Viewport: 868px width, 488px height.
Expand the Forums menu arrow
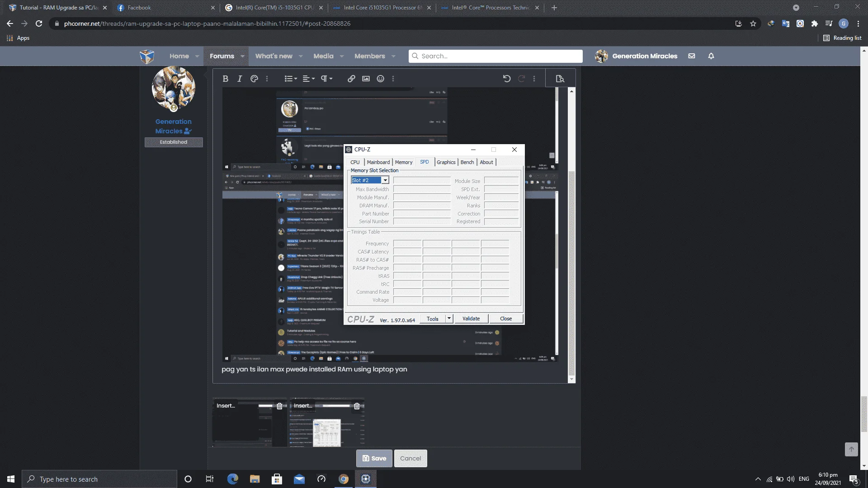point(242,56)
